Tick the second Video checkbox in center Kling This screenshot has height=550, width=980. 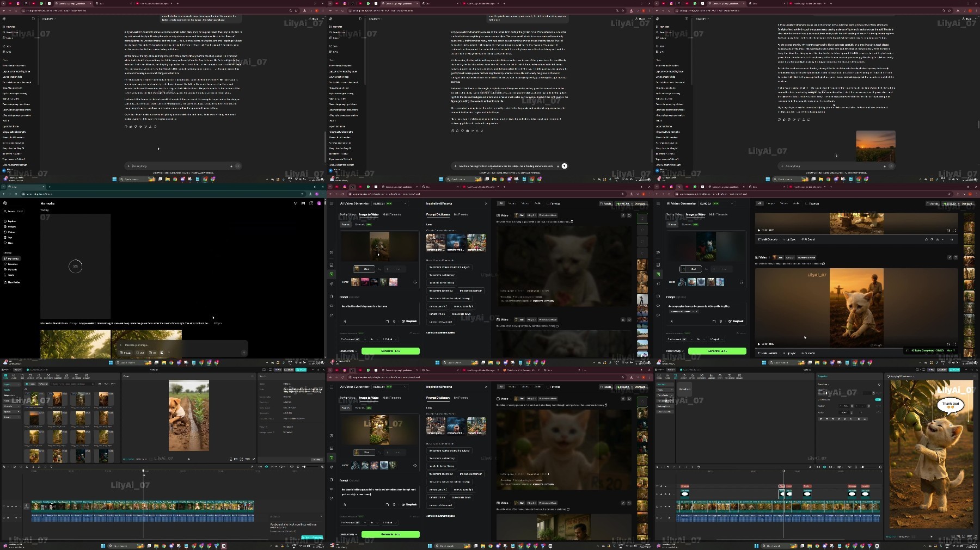click(x=498, y=320)
